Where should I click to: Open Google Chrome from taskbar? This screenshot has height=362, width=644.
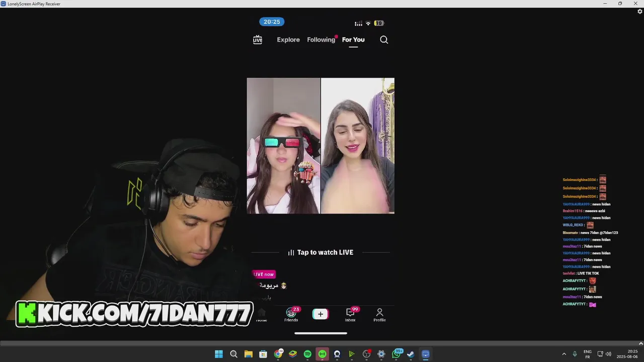point(278,354)
